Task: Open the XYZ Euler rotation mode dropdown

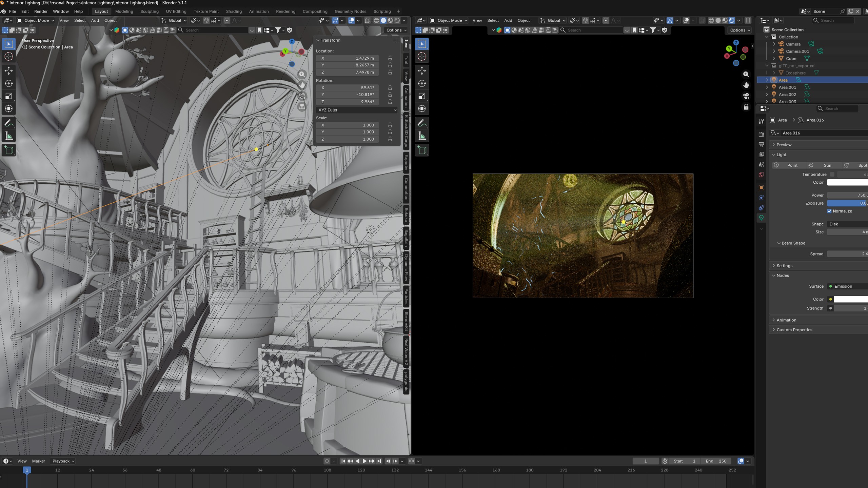Action: (357, 110)
